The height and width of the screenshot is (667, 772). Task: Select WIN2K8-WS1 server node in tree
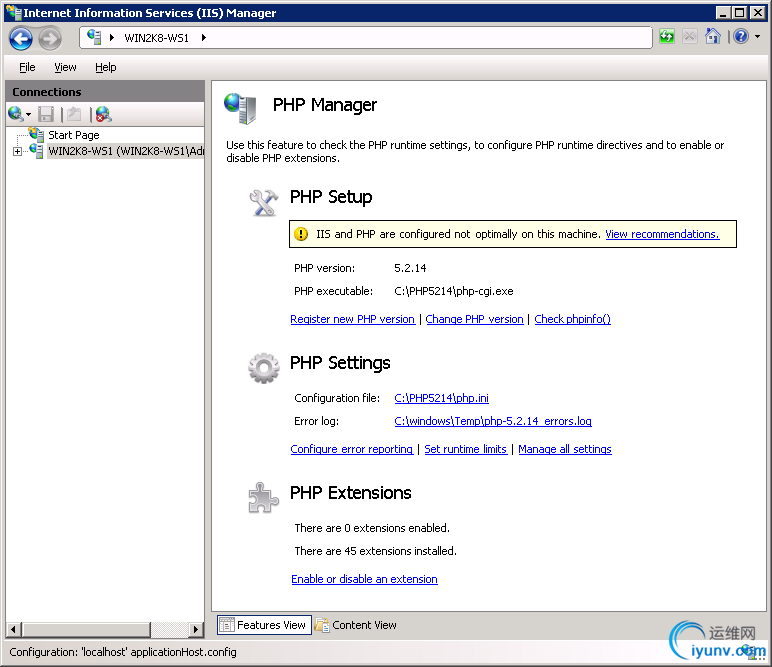pos(126,151)
